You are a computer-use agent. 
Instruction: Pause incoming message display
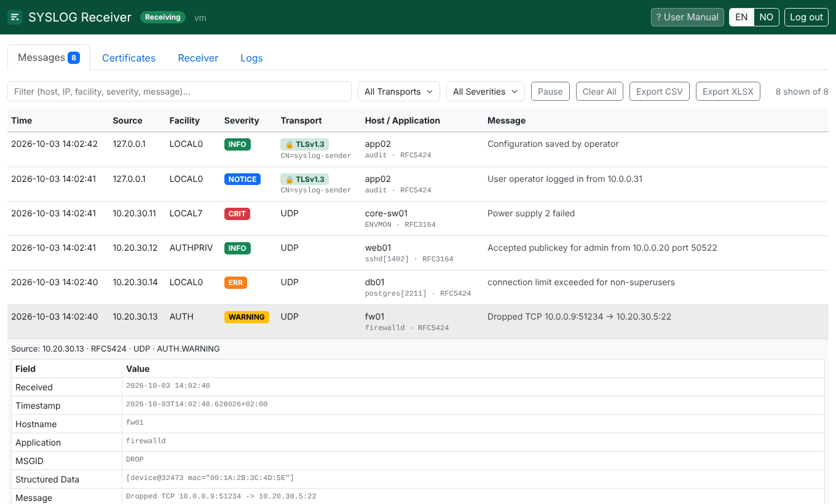[550, 92]
